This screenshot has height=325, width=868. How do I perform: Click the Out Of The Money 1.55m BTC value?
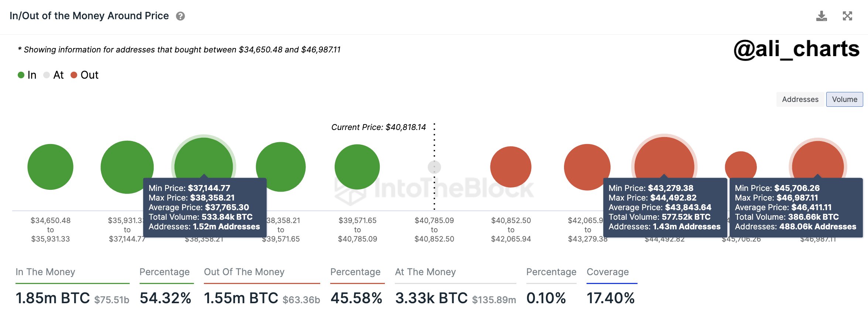click(x=241, y=298)
